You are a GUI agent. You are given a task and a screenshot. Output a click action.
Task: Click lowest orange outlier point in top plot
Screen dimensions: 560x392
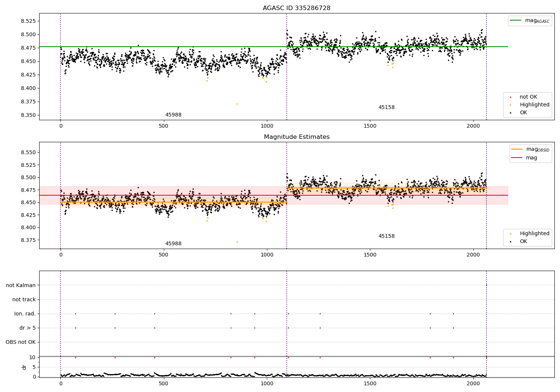[237, 104]
